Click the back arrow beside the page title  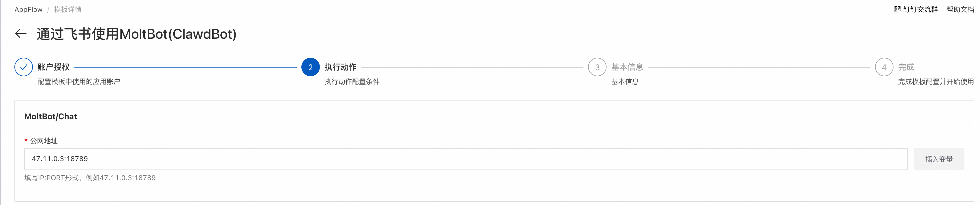point(21,34)
